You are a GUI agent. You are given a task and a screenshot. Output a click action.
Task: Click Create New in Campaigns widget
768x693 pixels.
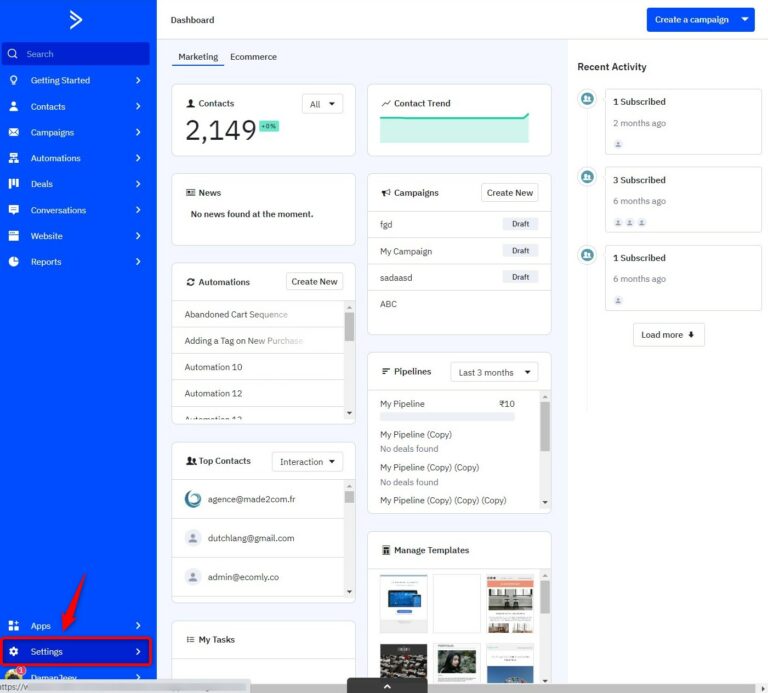tap(509, 192)
